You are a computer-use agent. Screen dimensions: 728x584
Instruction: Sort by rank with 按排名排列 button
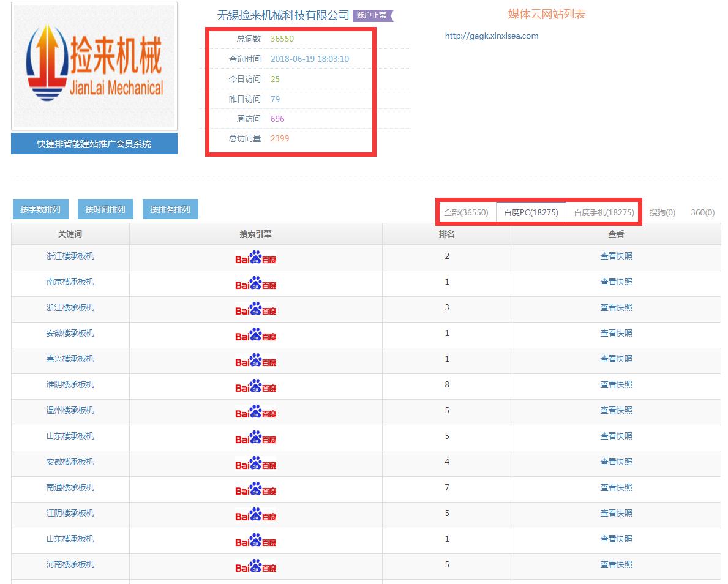tap(170, 209)
